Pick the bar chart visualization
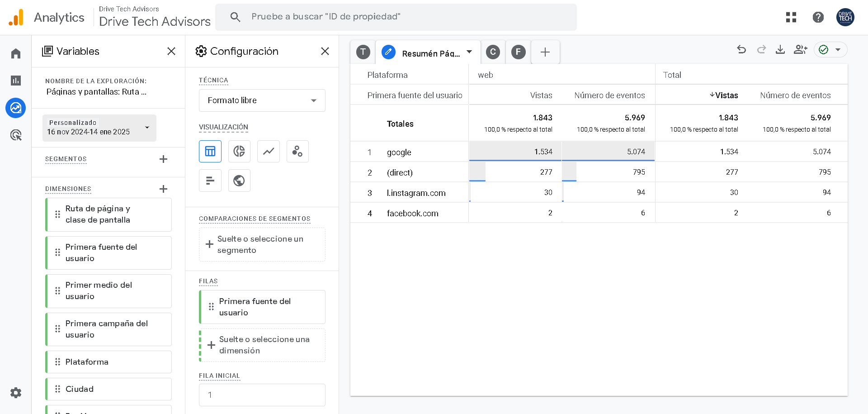The image size is (868, 414). 210,181
